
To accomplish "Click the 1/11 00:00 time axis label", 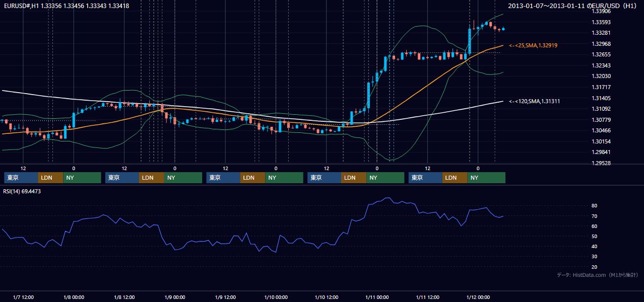I will pos(377,297).
